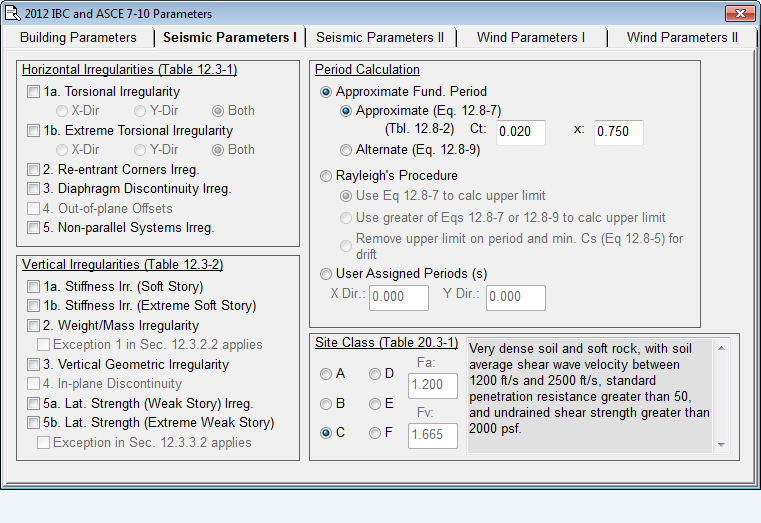Select User Assigned Periods option
Viewport: 761px width, 523px height.
click(326, 274)
